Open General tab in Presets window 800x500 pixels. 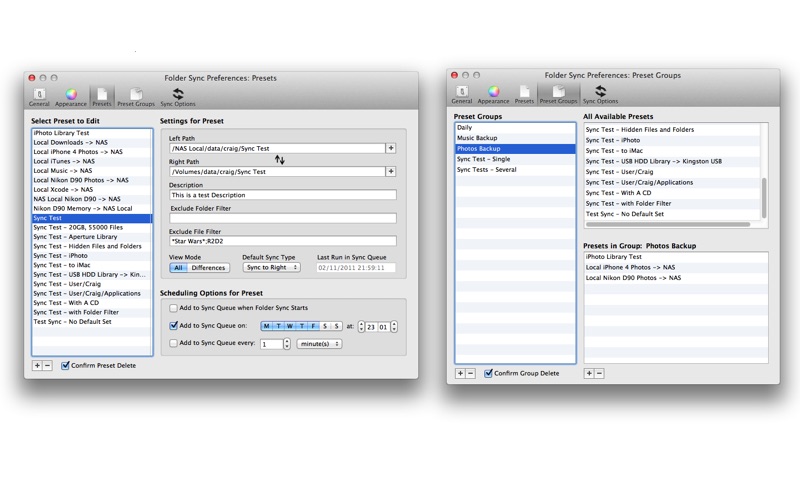click(x=40, y=95)
